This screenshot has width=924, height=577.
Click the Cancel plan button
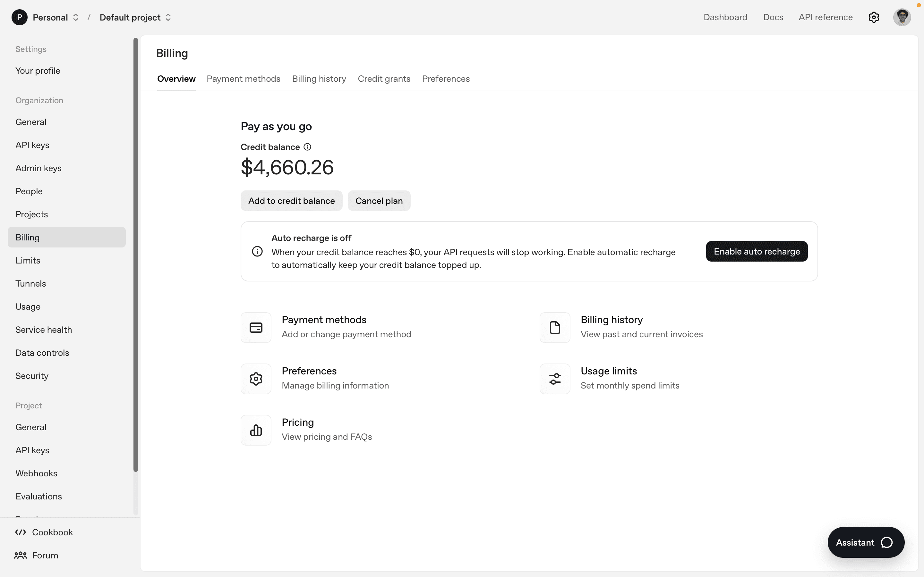pyautogui.click(x=379, y=201)
